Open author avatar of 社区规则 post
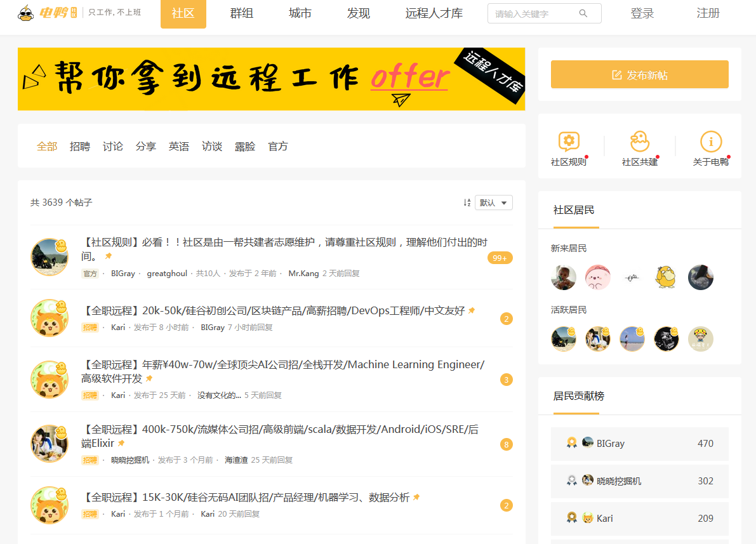Image resolution: width=756 pixels, height=544 pixels. [49, 256]
